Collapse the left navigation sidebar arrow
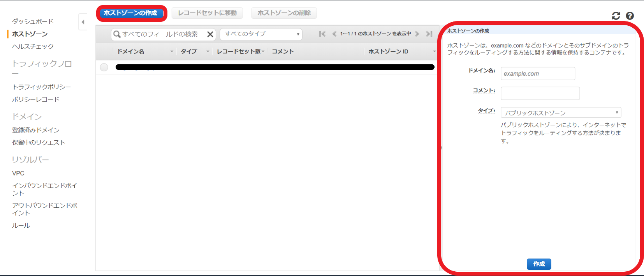 tap(83, 22)
